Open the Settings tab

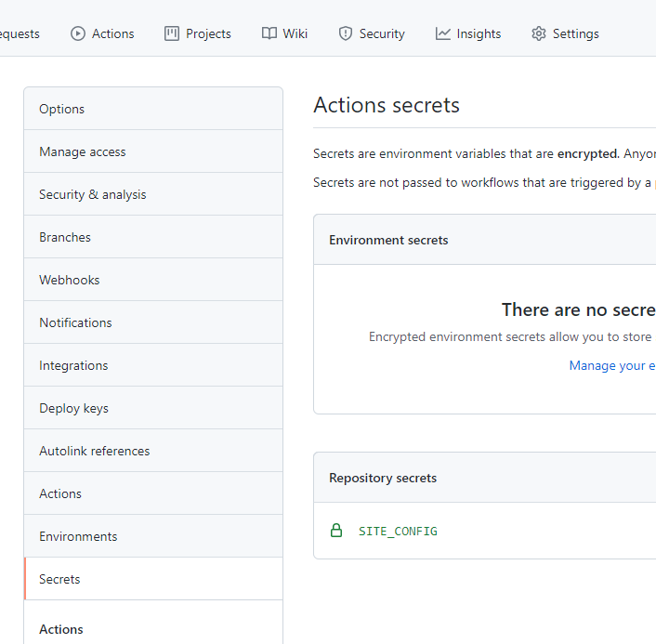[x=565, y=33]
